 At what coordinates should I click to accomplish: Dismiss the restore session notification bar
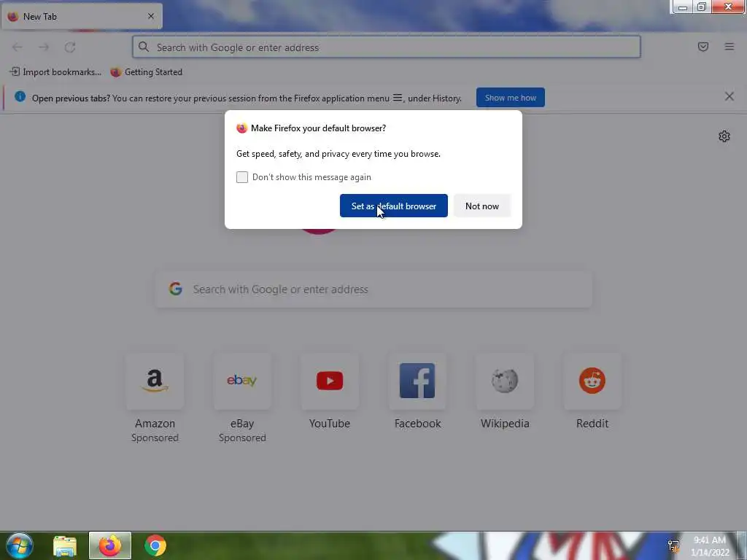729,97
